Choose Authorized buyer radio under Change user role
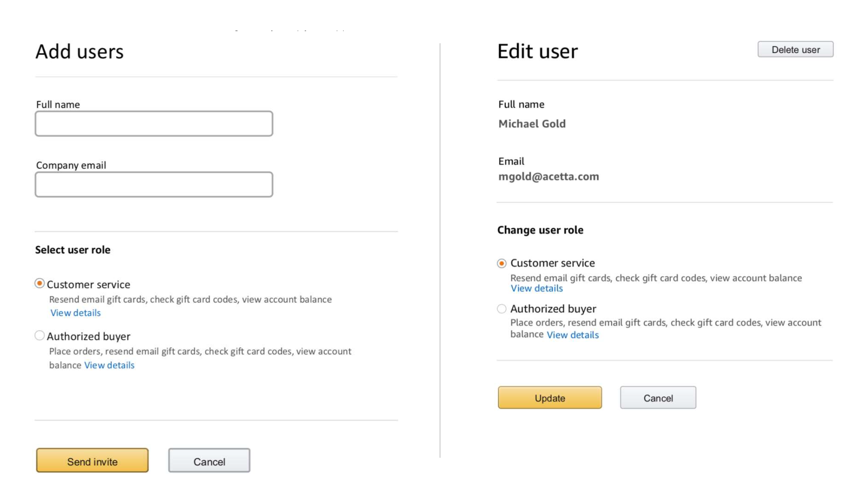Viewport: 868px width, 501px height. point(501,309)
